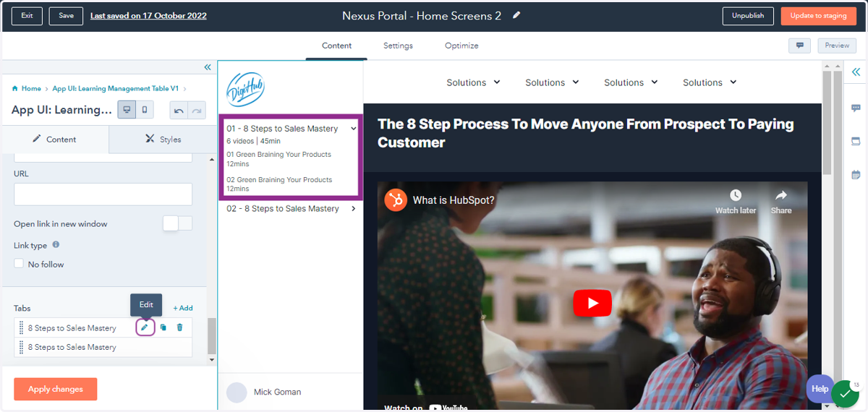Viewport: 868px width, 412px height.
Task: Click the Preview button
Action: [837, 46]
